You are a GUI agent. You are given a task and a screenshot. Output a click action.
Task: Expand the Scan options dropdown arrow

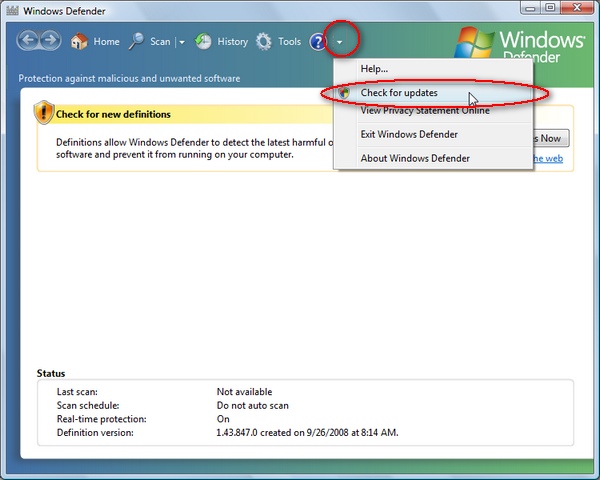coord(182,42)
